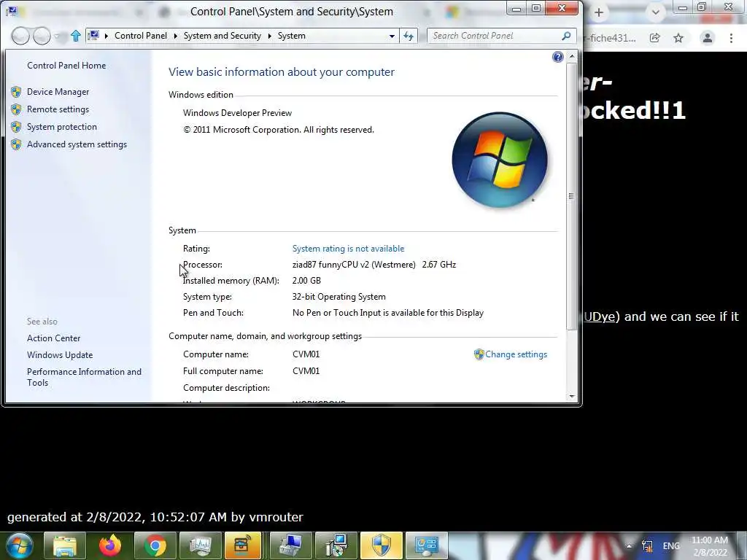Open Windows Update link
Viewport: 747px width, 560px height.
[x=60, y=355]
